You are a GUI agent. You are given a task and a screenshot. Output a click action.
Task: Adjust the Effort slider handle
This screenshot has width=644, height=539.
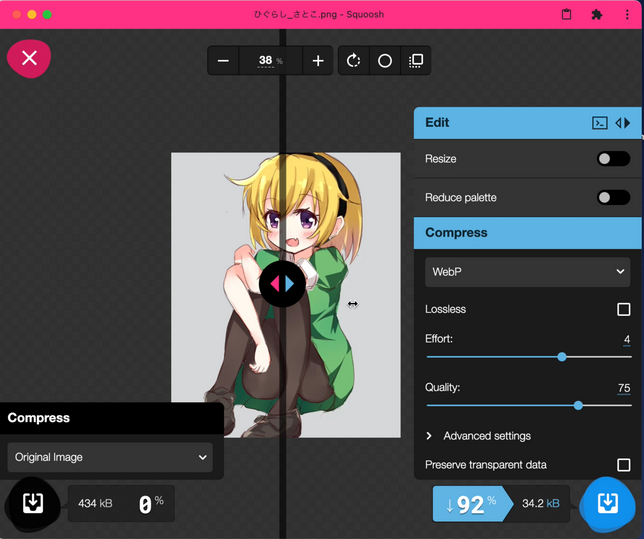562,357
